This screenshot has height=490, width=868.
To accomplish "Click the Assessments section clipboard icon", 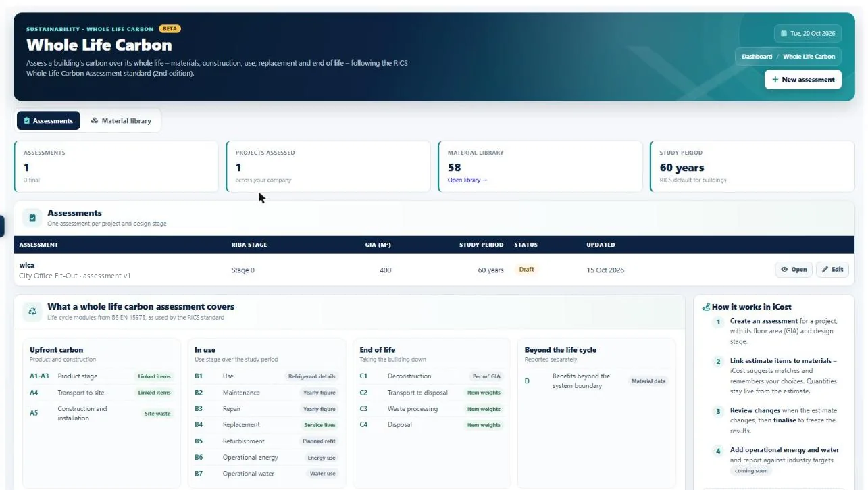I will 32,218.
